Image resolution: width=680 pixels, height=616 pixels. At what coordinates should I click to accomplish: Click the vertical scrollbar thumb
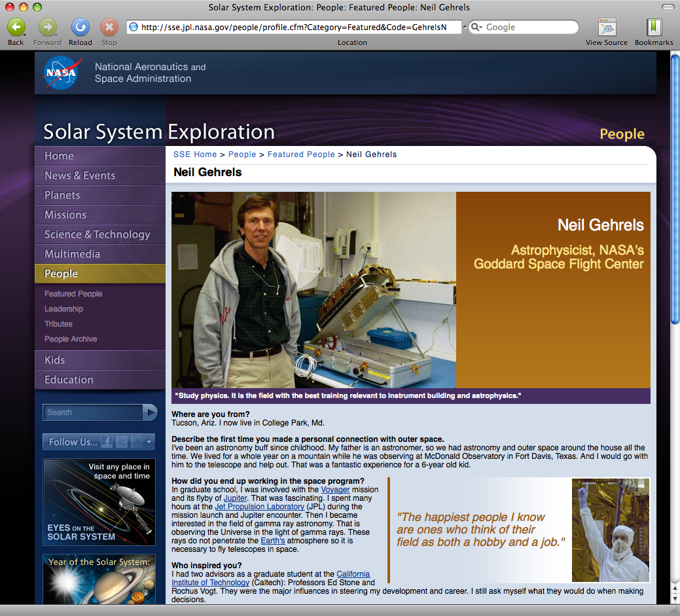click(675, 189)
